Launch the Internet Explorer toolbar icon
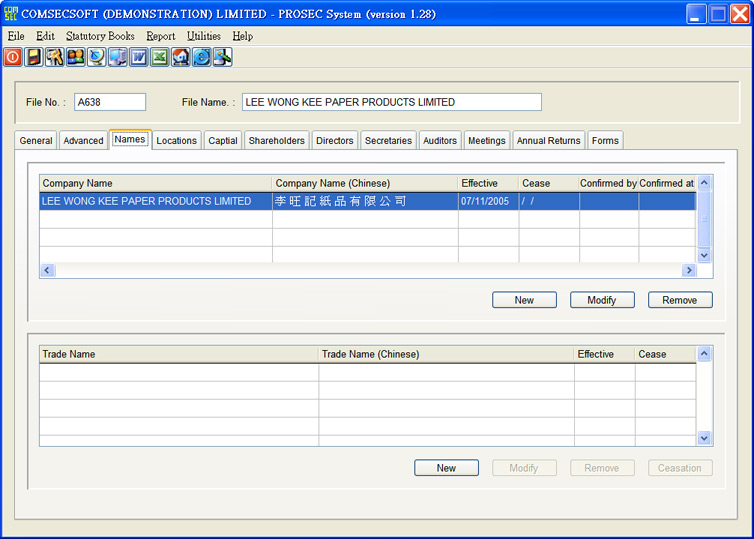Screen dimensions: 754x539 click(x=201, y=57)
